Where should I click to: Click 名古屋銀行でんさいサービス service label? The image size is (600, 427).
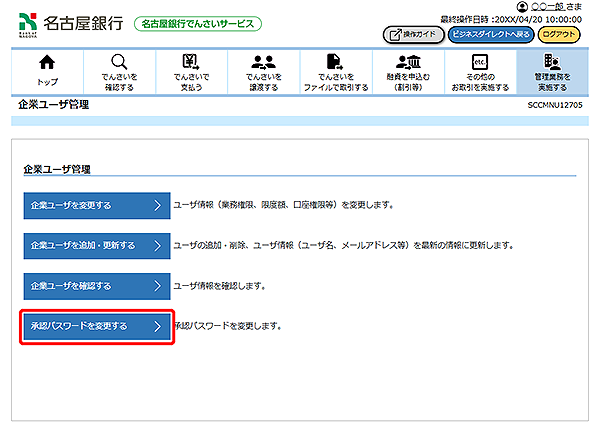(x=198, y=23)
